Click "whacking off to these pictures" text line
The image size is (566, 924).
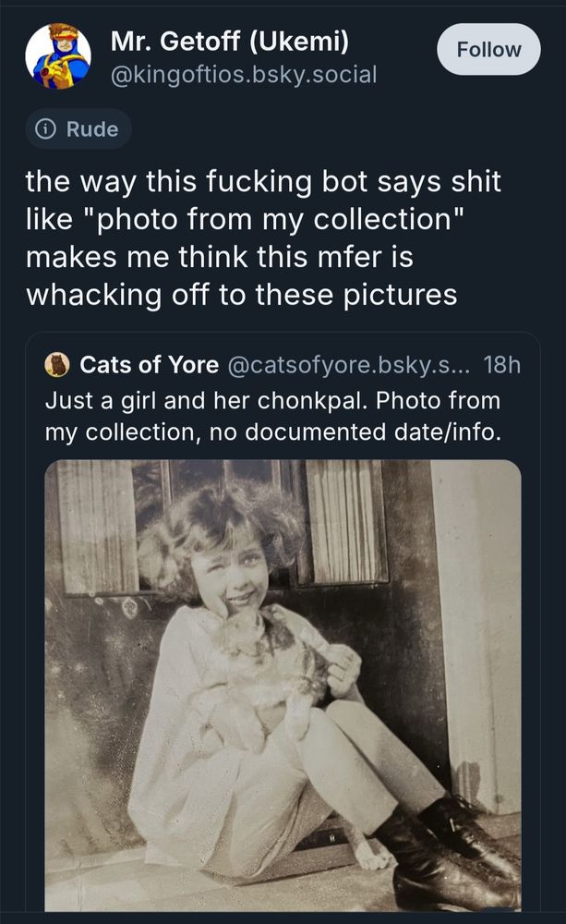pyautogui.click(x=242, y=295)
